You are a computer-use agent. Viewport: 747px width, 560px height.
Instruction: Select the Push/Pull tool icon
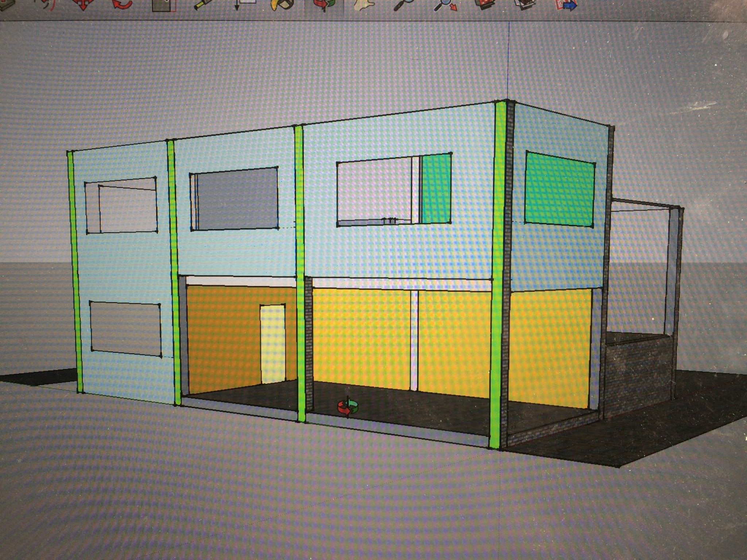[8, 4]
